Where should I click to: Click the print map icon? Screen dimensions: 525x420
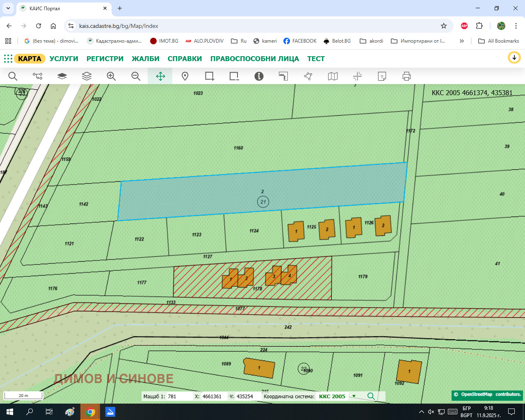point(406,76)
